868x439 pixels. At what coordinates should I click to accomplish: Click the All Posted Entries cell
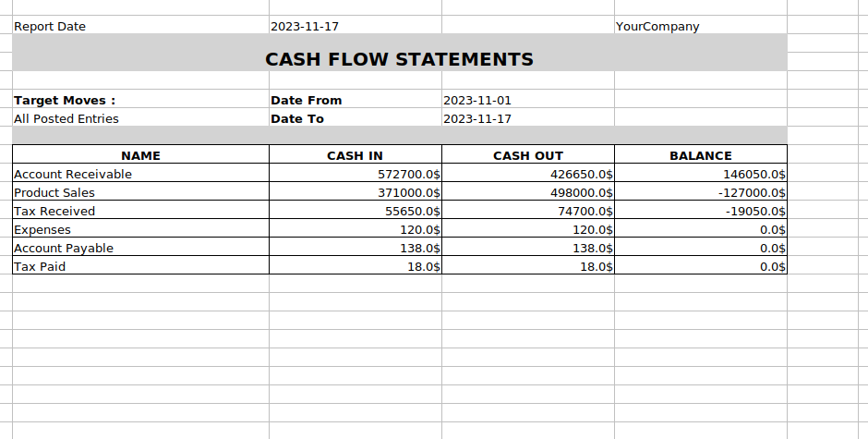[66, 119]
